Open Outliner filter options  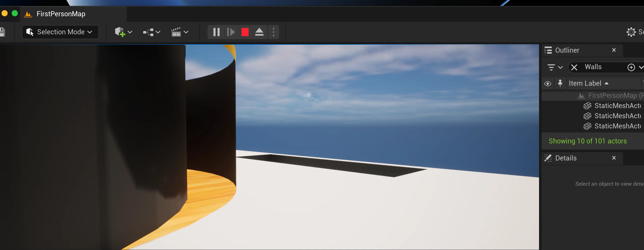[x=555, y=67]
